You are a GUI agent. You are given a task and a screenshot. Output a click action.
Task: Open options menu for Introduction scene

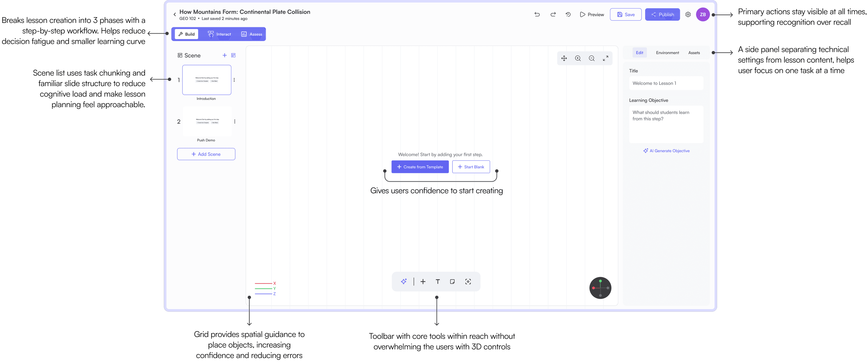(234, 80)
